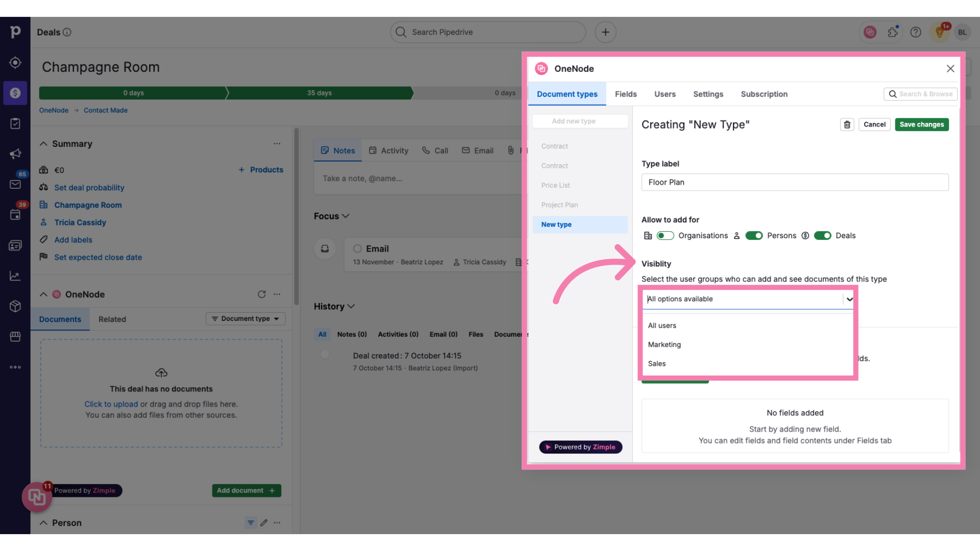Open Activities calendar icon with 39 badge
The width and height of the screenshot is (980, 551).
(x=15, y=215)
